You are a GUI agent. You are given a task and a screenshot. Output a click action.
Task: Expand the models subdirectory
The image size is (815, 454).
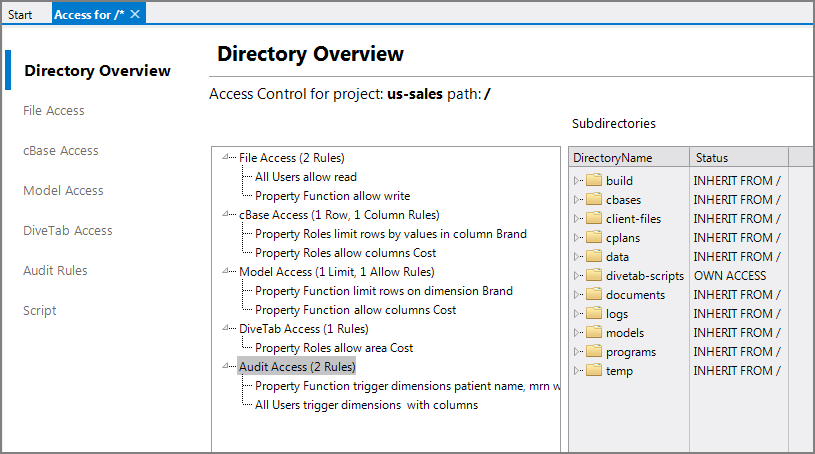pyautogui.click(x=576, y=332)
